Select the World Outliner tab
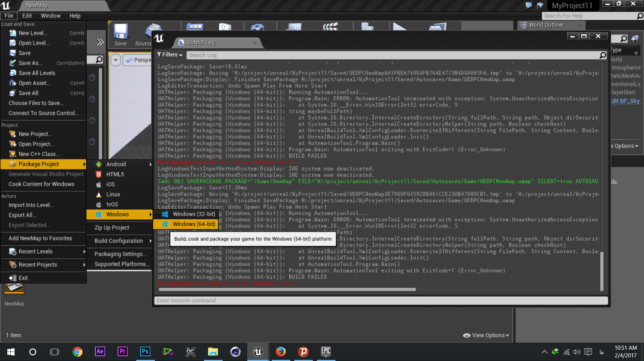Image resolution: width=644 pixels, height=361 pixels. click(551, 25)
